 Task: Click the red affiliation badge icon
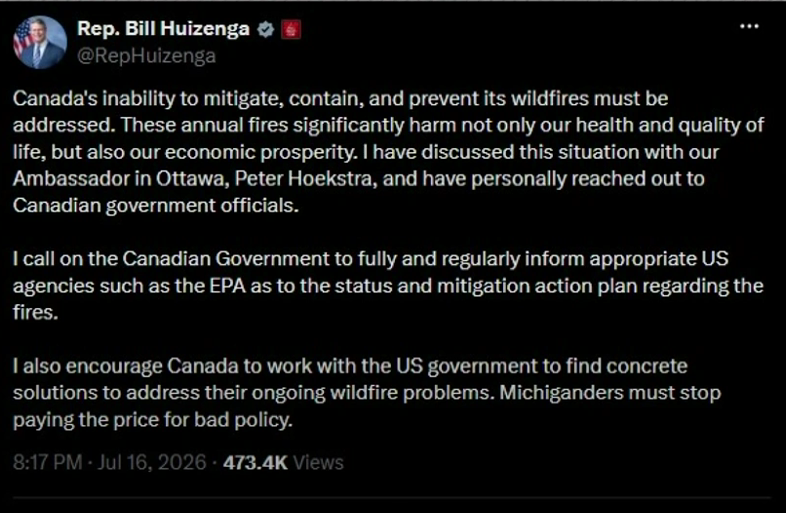[x=291, y=30]
